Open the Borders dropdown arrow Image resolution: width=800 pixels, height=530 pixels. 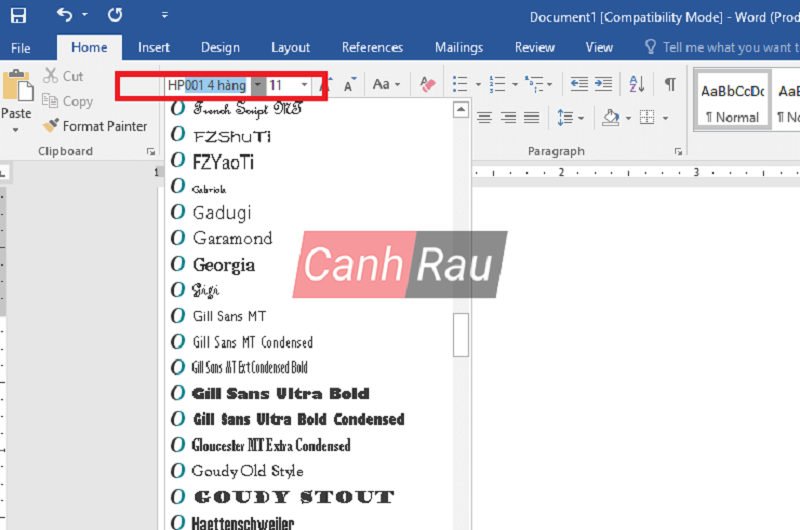coord(665,118)
